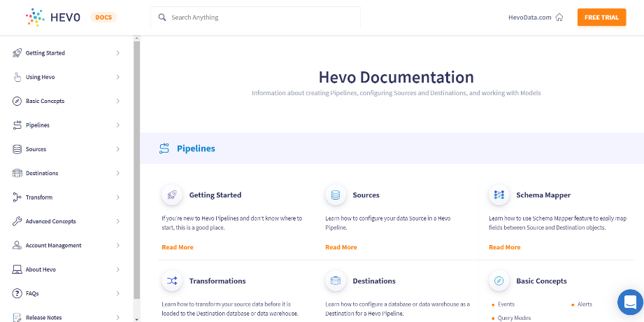Click the Destinations warehouse icon in sidebar
644x322 pixels.
17,173
